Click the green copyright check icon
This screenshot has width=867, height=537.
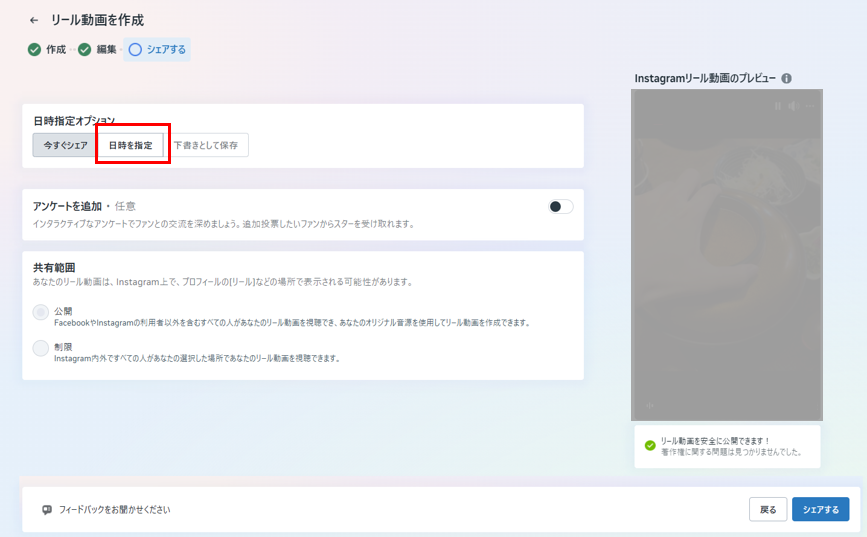[x=650, y=445]
